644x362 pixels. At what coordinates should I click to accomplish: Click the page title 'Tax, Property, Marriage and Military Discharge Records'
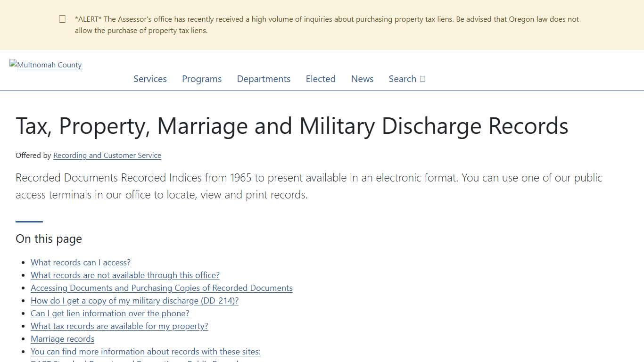[292, 126]
